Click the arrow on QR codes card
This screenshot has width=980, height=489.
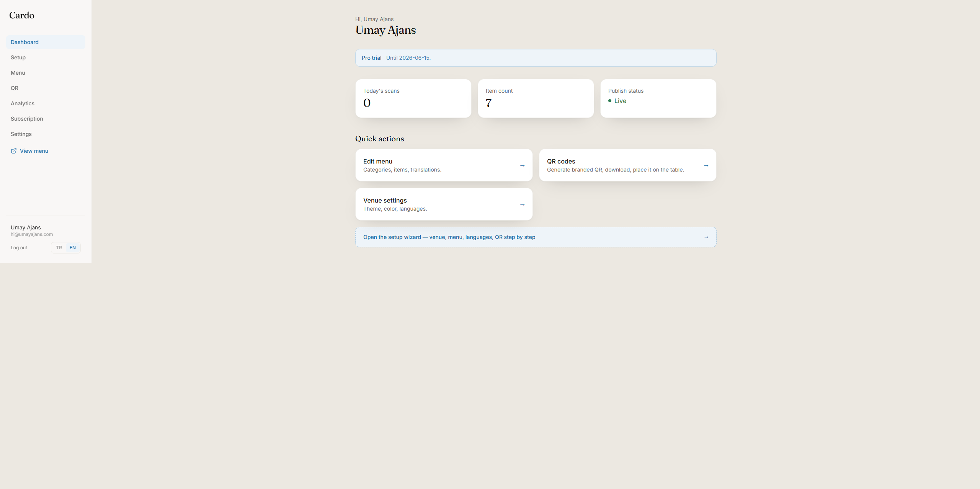point(706,165)
